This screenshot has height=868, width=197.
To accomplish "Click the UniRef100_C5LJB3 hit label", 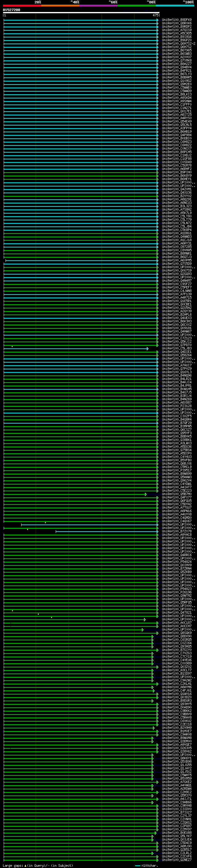I will click(177, 349).
